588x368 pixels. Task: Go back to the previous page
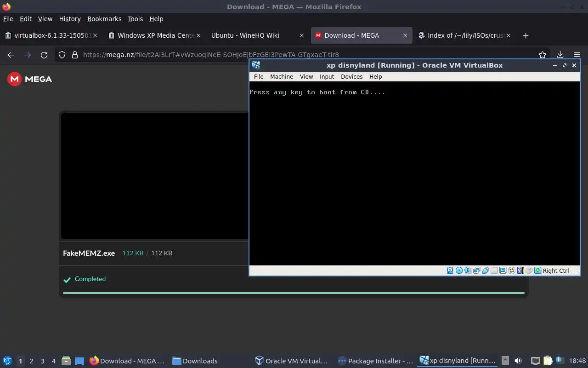pos(11,55)
